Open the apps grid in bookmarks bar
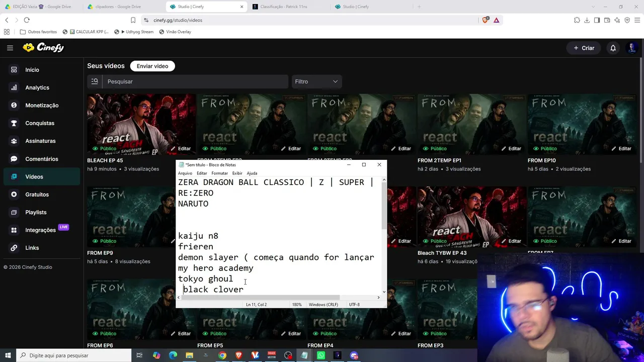Viewport: 644px width, 362px height. click(7, 32)
